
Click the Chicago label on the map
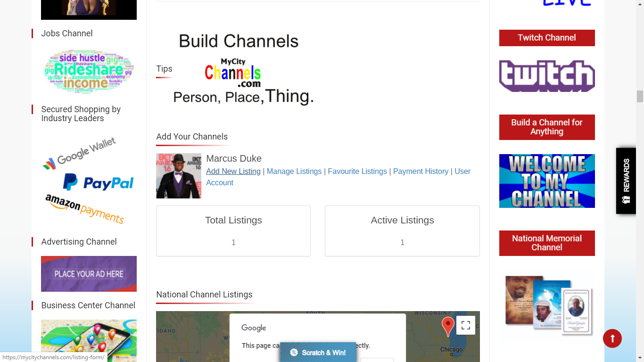tap(451, 350)
